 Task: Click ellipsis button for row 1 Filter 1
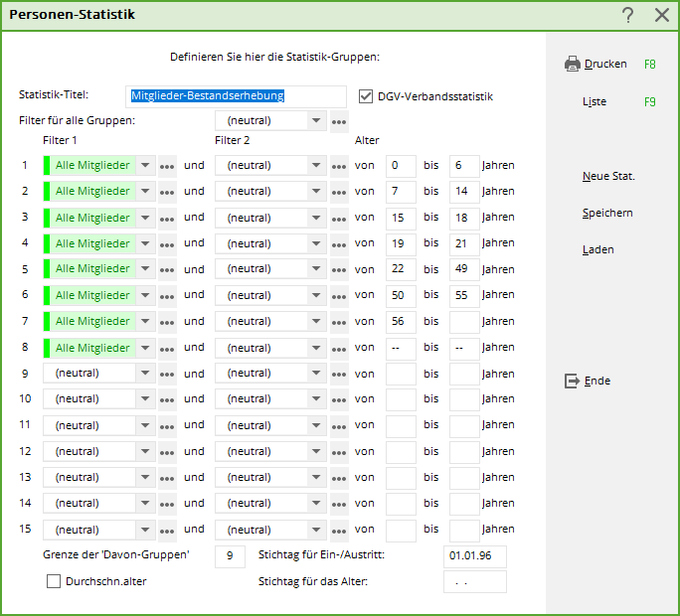click(167, 166)
